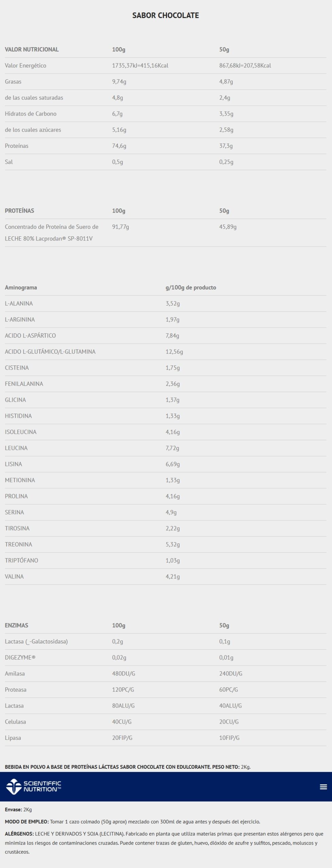Click the ENZIMAS section header
Image resolution: width=332 pixels, height=868 pixels.
point(16,625)
